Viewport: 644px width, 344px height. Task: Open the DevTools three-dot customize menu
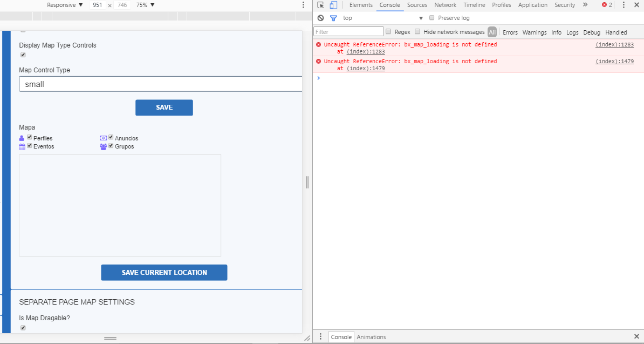click(x=624, y=5)
